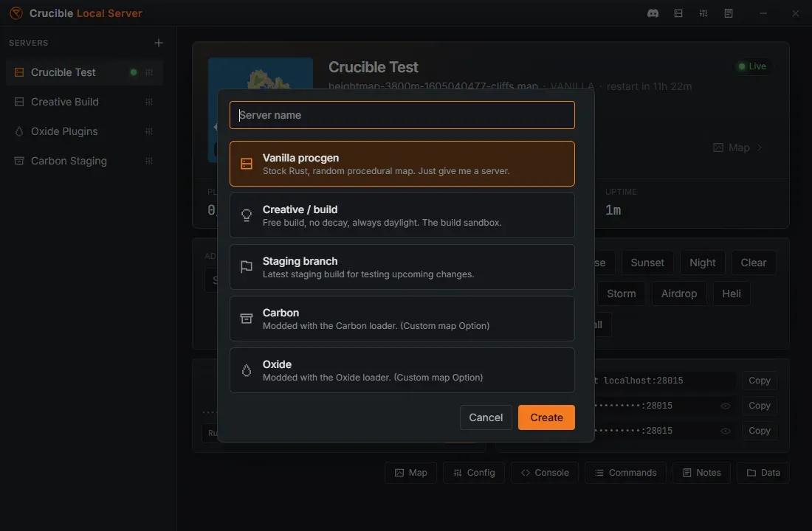Switch to the Console tab
This screenshot has height=531, width=812.
[x=545, y=473]
